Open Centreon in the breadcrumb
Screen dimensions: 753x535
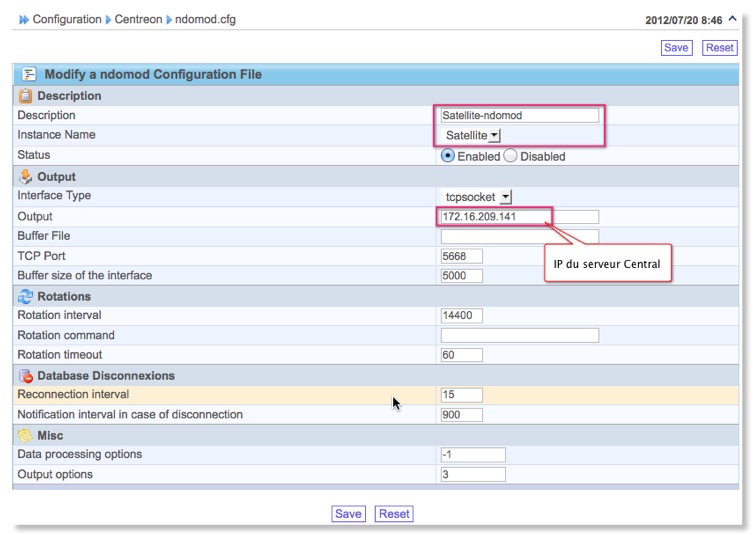pos(138,20)
